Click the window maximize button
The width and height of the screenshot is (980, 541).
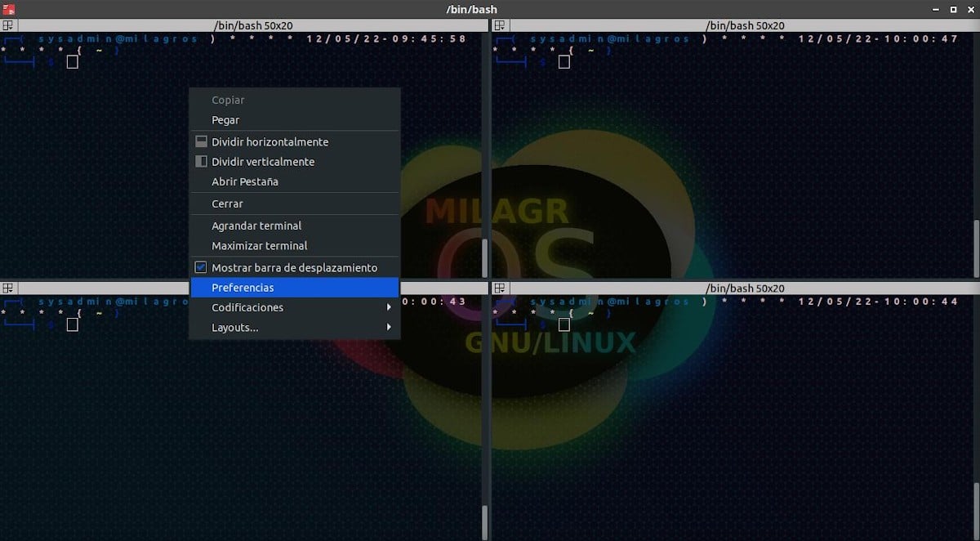click(952, 9)
